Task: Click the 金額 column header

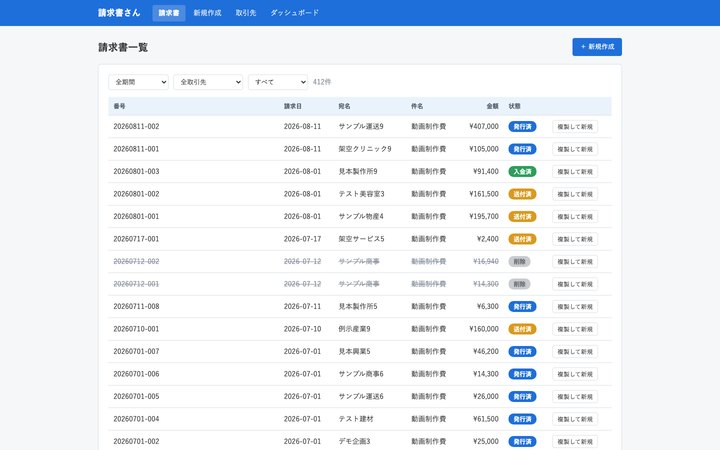Action: click(492, 106)
